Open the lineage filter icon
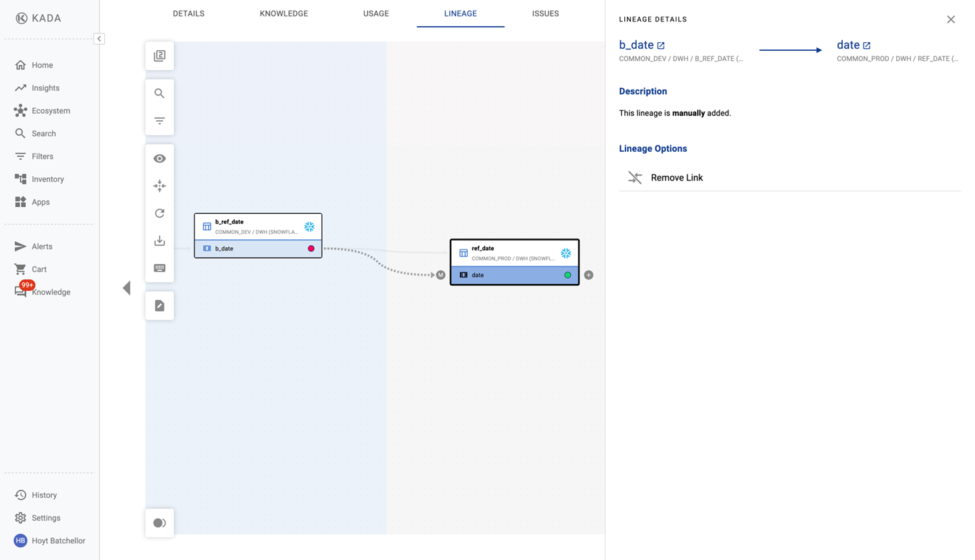This screenshot has width=975, height=560. [159, 121]
